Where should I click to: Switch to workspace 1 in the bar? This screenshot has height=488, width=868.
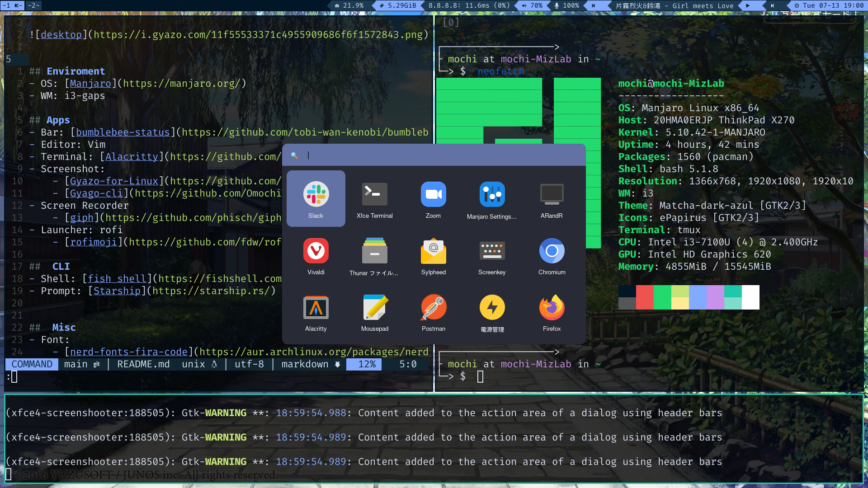(x=12, y=5)
